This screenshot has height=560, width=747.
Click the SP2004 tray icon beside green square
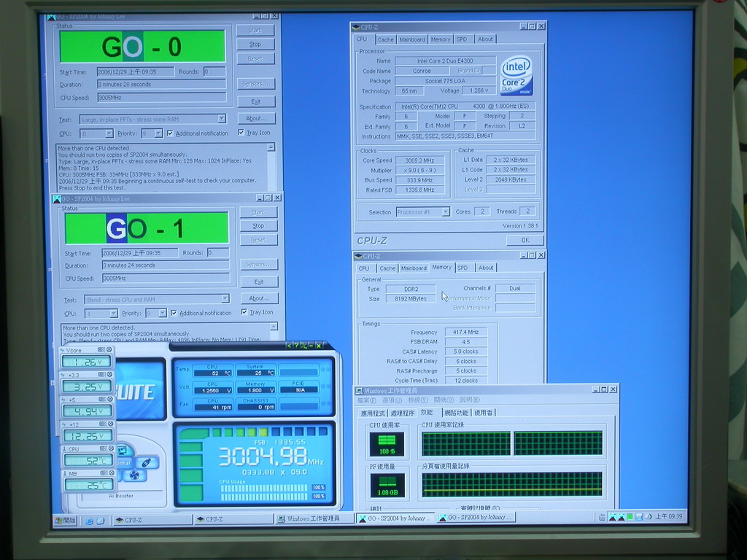[x=622, y=517]
